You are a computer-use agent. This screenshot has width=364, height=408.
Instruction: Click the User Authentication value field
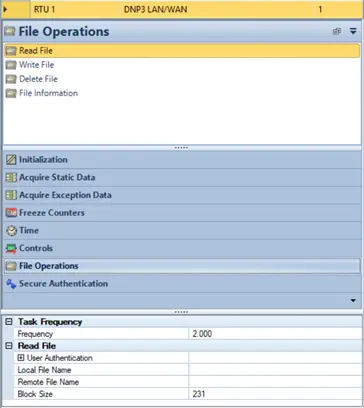coord(275,358)
